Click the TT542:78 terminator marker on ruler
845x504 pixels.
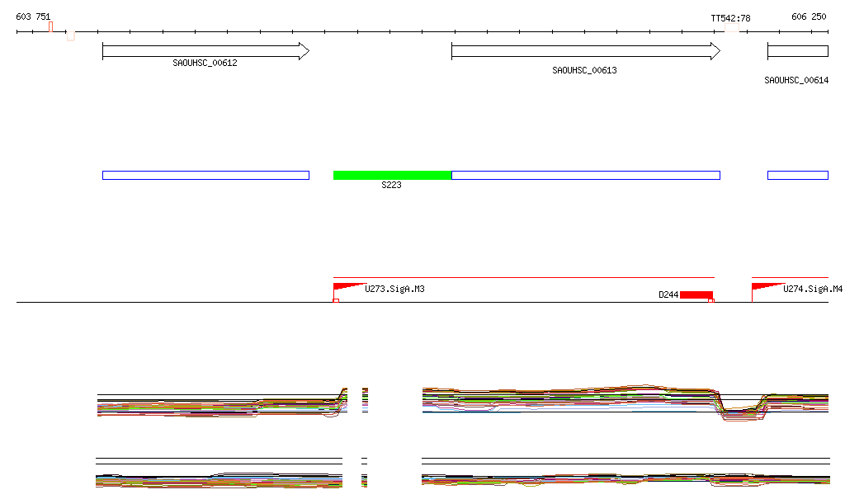(x=731, y=27)
